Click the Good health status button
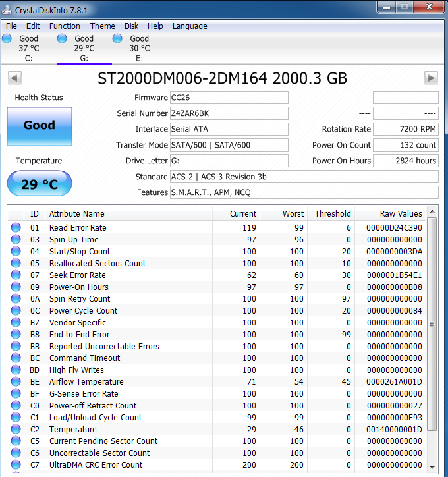This screenshot has height=477, width=448. (x=40, y=126)
